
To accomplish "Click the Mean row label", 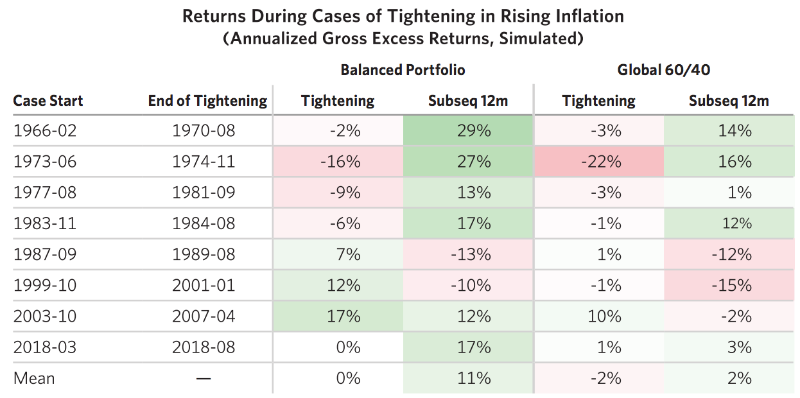I will (34, 378).
